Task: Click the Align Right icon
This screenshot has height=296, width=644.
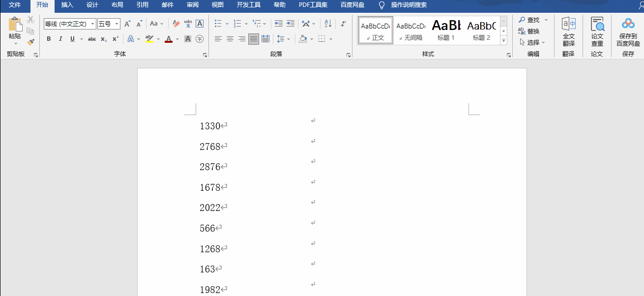Action: (x=242, y=39)
